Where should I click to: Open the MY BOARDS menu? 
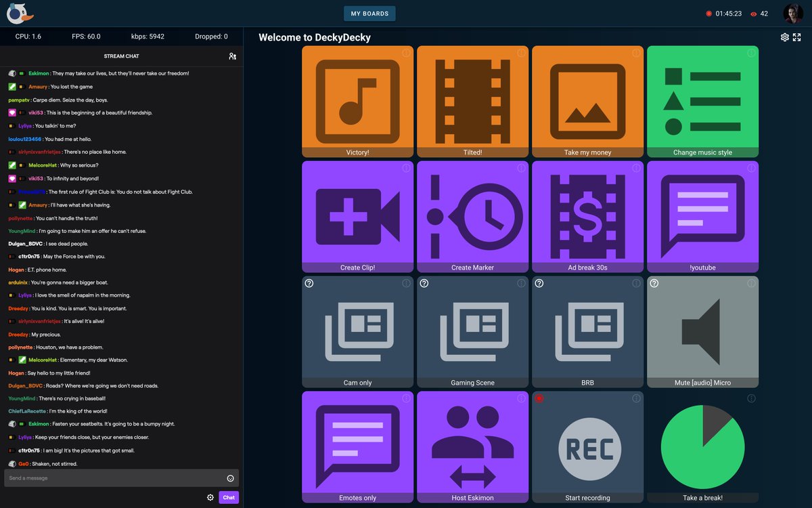tap(369, 14)
